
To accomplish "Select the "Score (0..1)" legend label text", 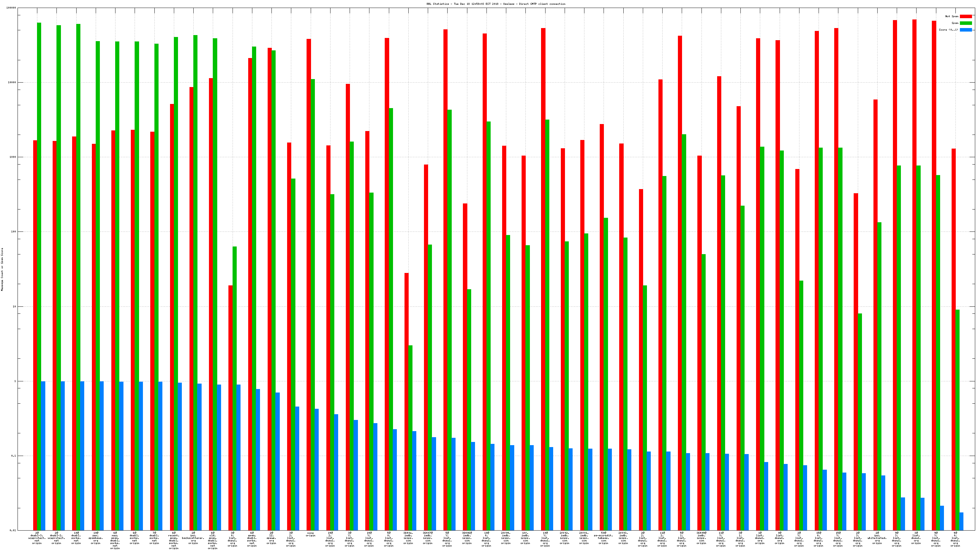I will 948,30.
